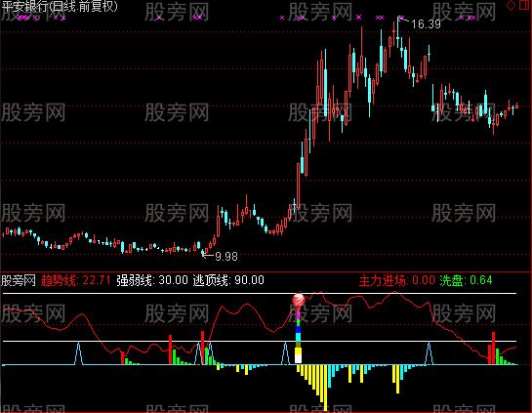This screenshot has height=413, width=532.
Task: Click the 9.98 low price label
Action: pyautogui.click(x=226, y=256)
